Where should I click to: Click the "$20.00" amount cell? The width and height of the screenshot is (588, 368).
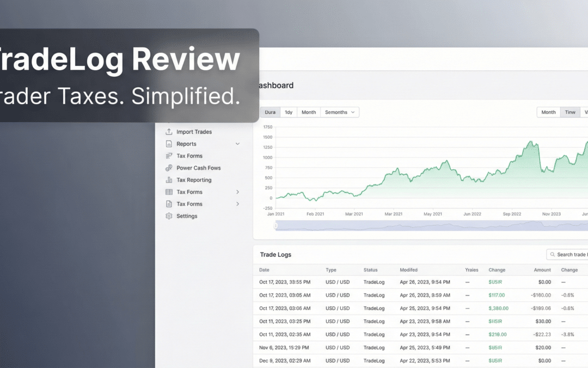click(x=543, y=348)
